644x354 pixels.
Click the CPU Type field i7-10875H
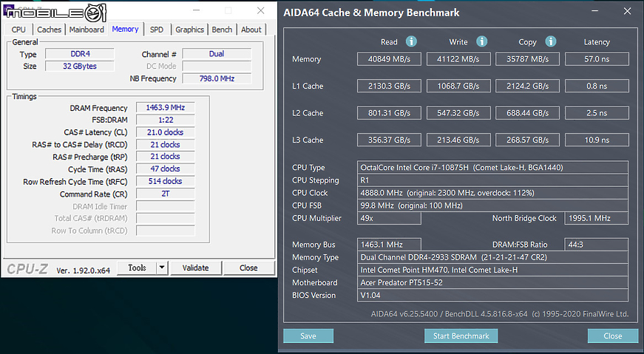pyautogui.click(x=492, y=167)
